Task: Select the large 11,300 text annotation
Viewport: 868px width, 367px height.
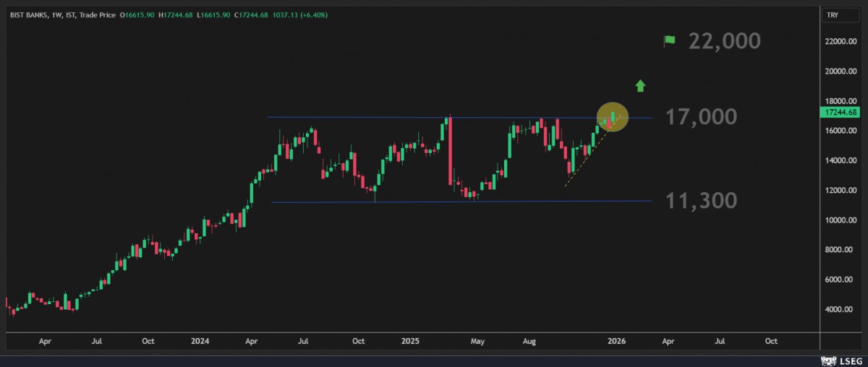Action: (x=701, y=201)
